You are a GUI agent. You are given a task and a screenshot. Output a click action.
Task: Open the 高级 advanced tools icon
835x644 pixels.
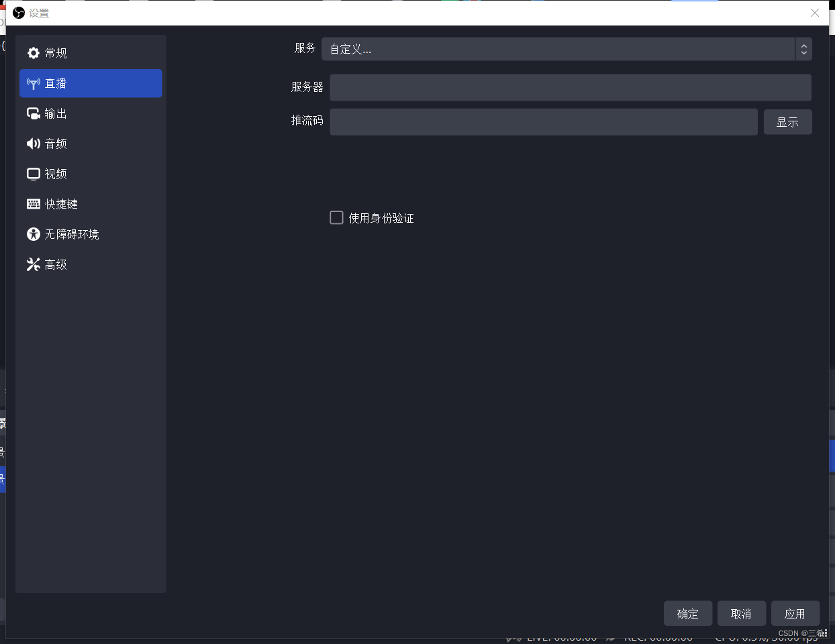[x=34, y=264]
